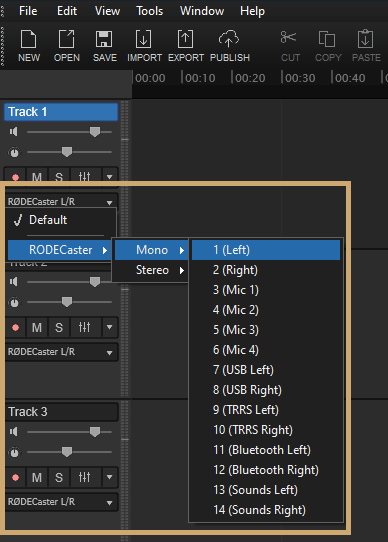Open Track 3 options dropdown arrow
Viewport: 388px width, 542px height.
click(x=110, y=477)
